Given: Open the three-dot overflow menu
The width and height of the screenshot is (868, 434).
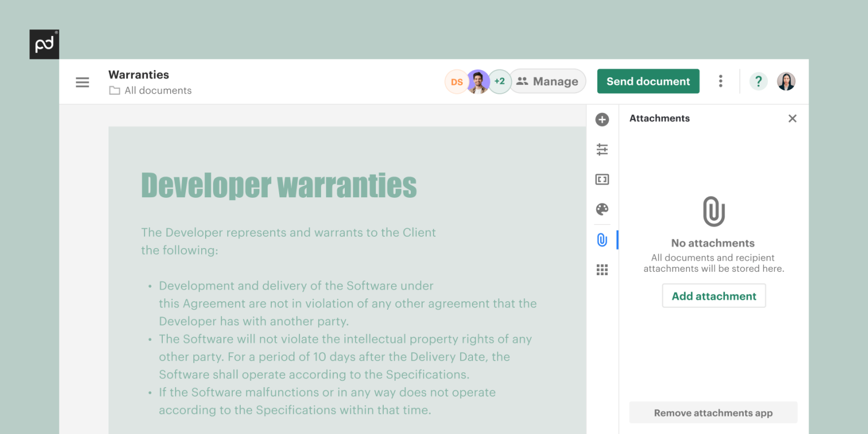Looking at the screenshot, I should coord(721,81).
